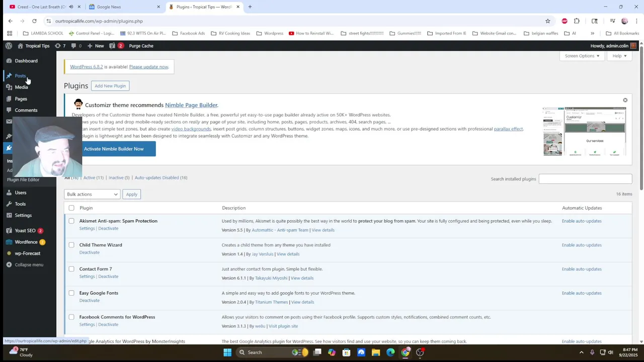Check the select-all plugins checkbox
The width and height of the screenshot is (644, 362).
(x=71, y=208)
